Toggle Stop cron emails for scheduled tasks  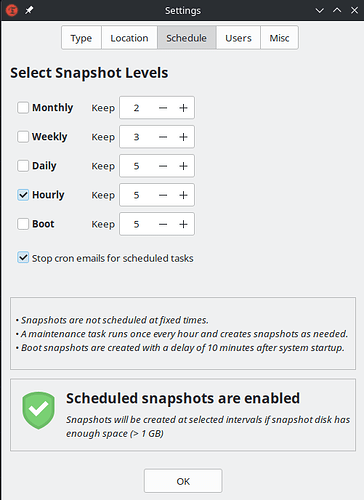pos(23,258)
